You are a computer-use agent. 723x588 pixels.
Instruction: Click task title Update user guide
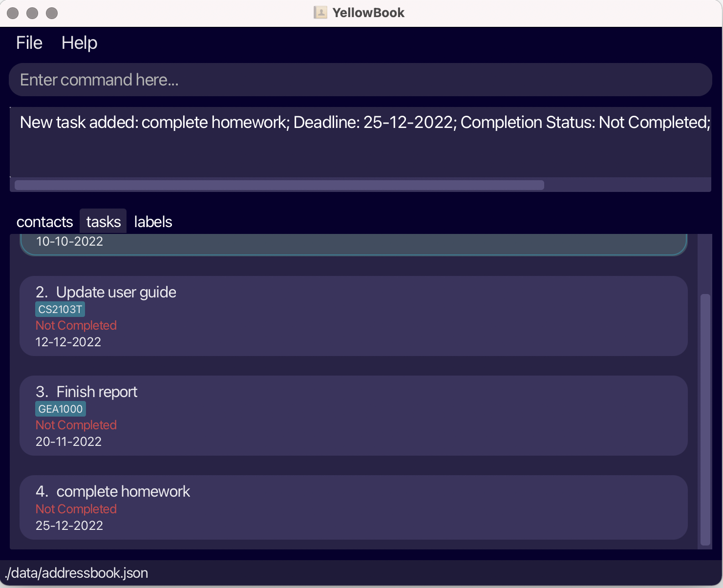point(116,292)
